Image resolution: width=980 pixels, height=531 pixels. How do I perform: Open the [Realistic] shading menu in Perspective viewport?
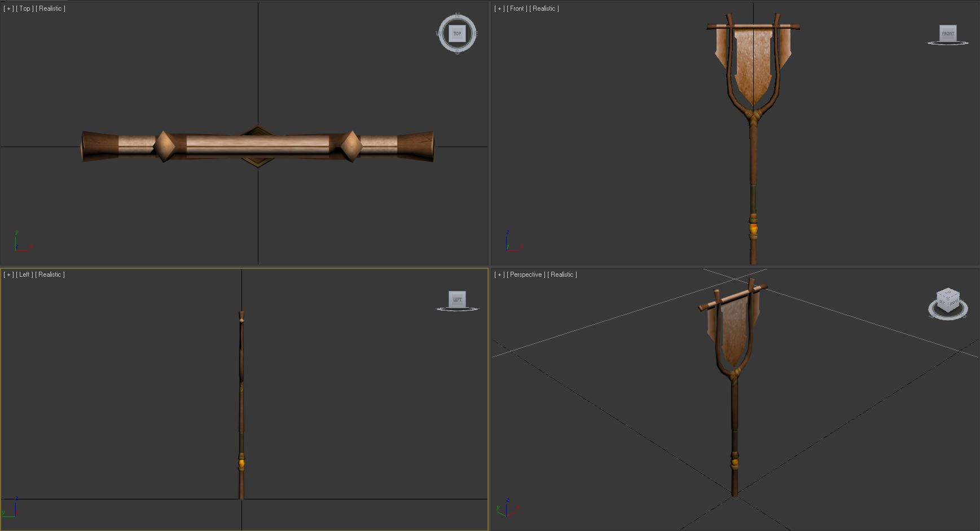[x=562, y=275]
